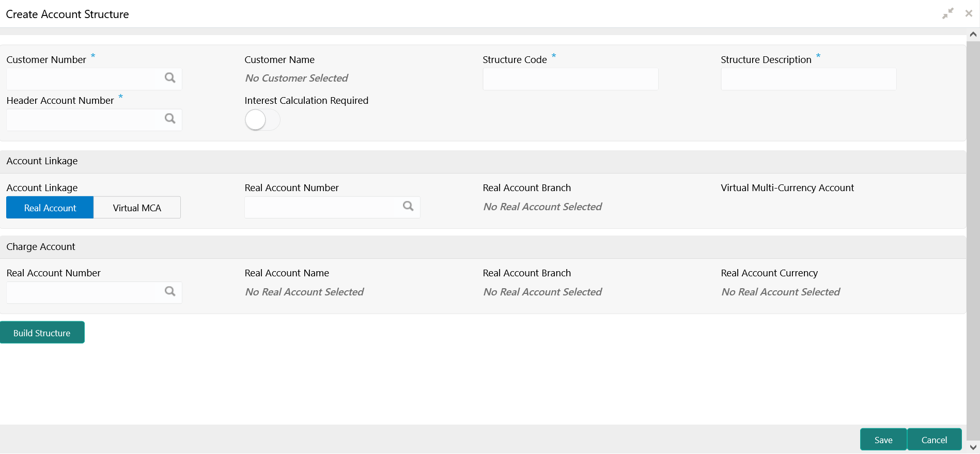Click the Customer Number text field
Screen dimensions: 980x454
click(x=81, y=79)
